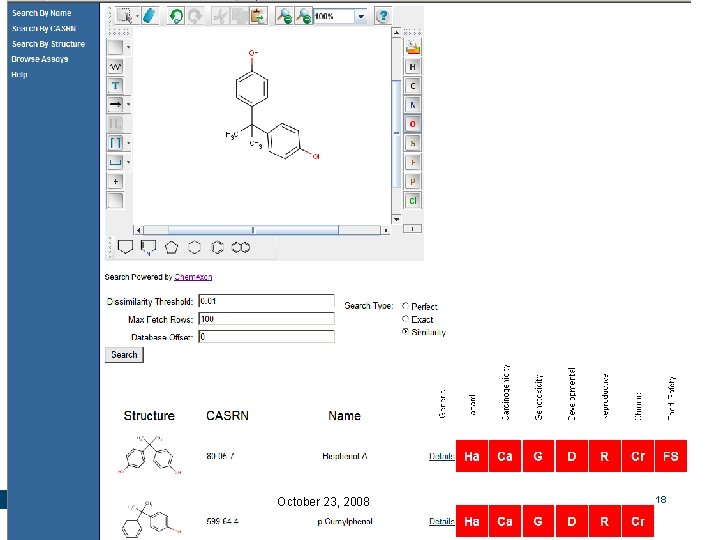Expand the selection tool dropdown arrow

tap(137, 17)
